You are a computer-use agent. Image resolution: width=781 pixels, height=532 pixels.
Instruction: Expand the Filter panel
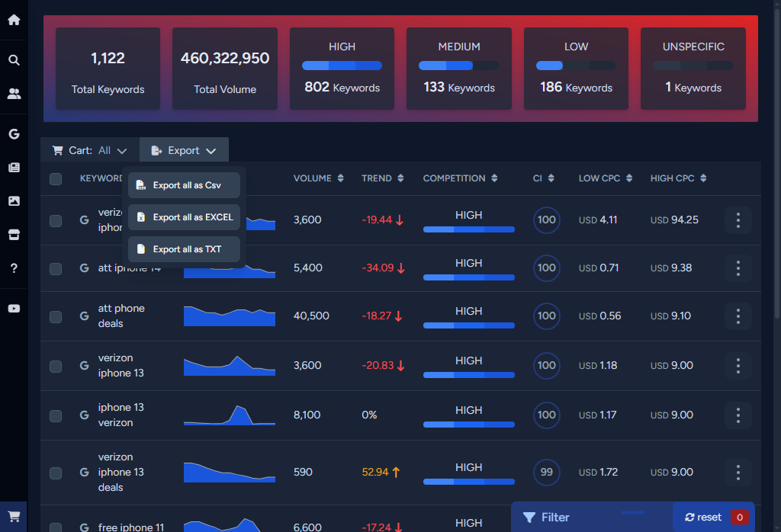[592, 518]
